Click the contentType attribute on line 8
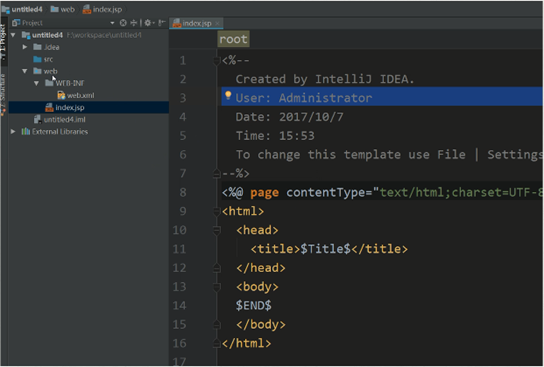Screen dimensions: 544x367 coord(325,192)
